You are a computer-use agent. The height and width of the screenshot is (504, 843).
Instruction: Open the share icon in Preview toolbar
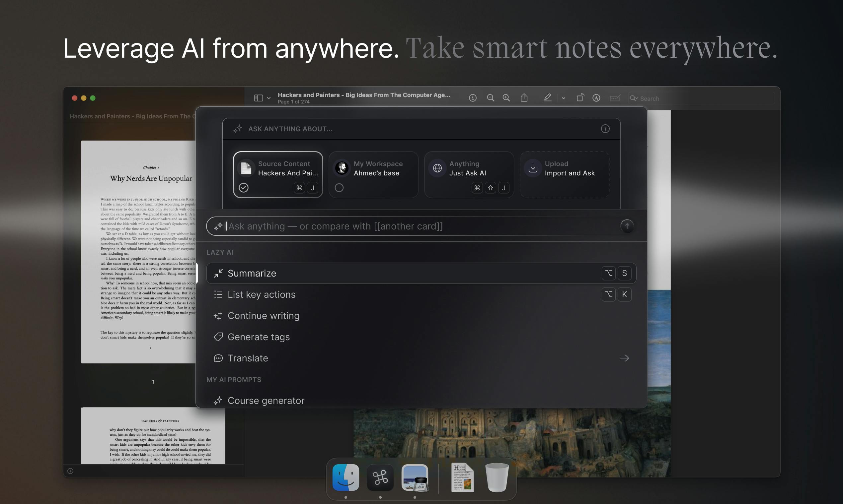click(x=524, y=97)
